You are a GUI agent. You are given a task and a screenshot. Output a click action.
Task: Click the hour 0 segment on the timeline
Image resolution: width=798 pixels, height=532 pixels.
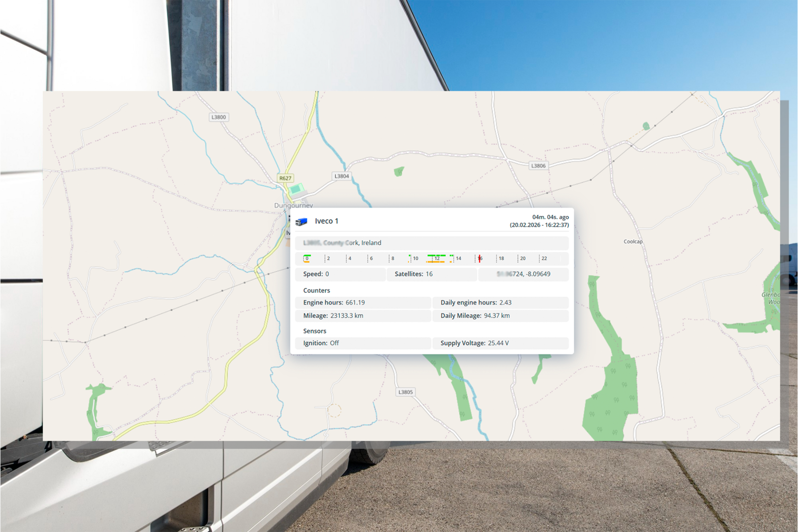coord(307,258)
